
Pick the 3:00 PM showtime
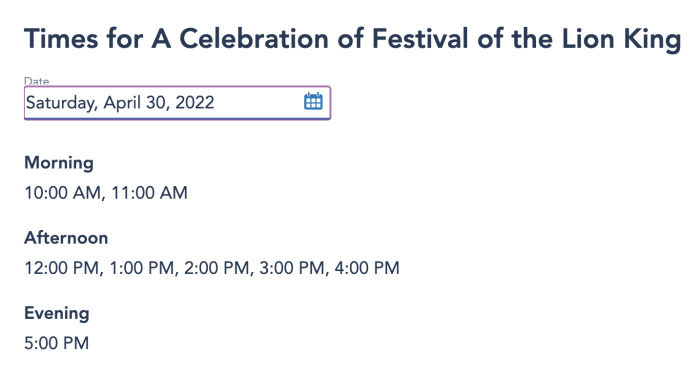[292, 268]
